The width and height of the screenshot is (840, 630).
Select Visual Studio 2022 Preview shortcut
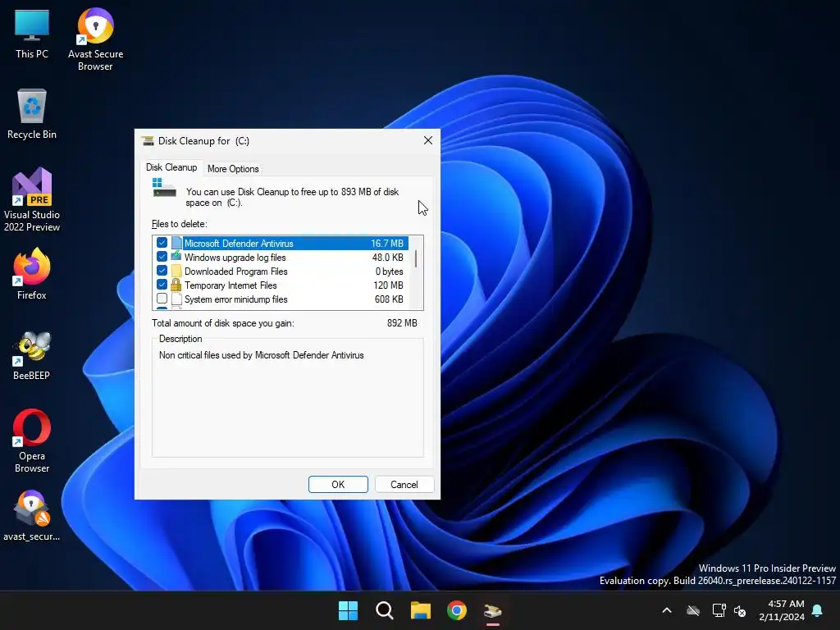click(x=32, y=199)
